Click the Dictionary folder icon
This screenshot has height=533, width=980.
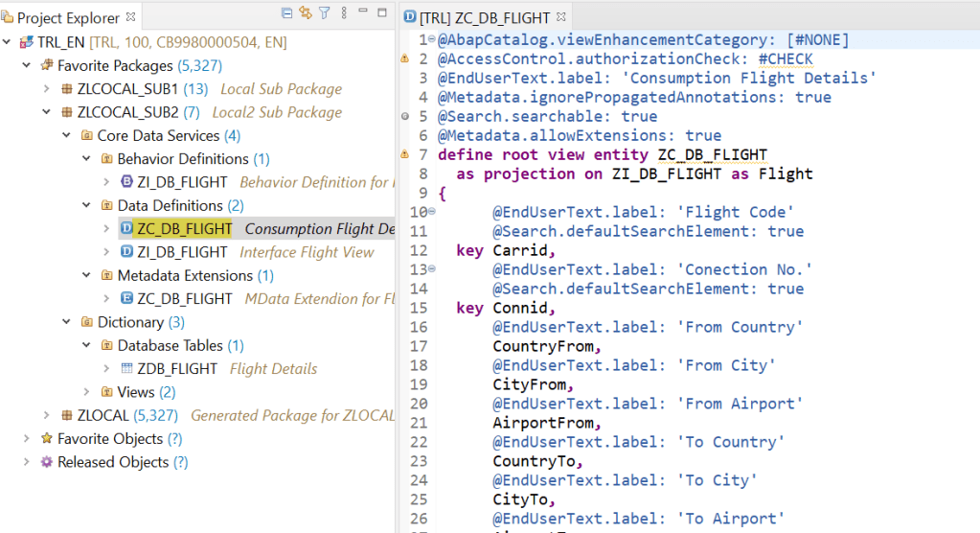pyautogui.click(x=87, y=321)
